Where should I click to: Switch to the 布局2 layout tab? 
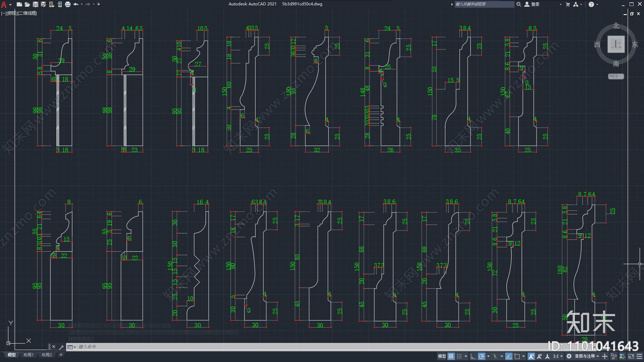point(47,355)
